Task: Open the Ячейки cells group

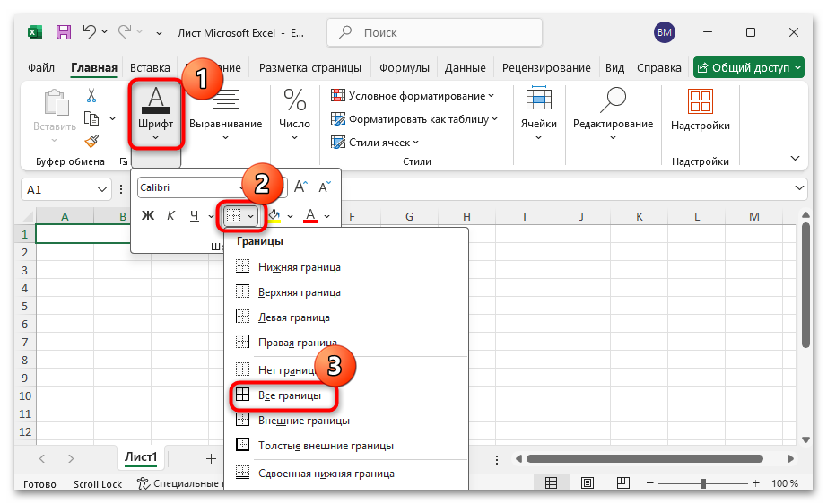Action: 538,115
